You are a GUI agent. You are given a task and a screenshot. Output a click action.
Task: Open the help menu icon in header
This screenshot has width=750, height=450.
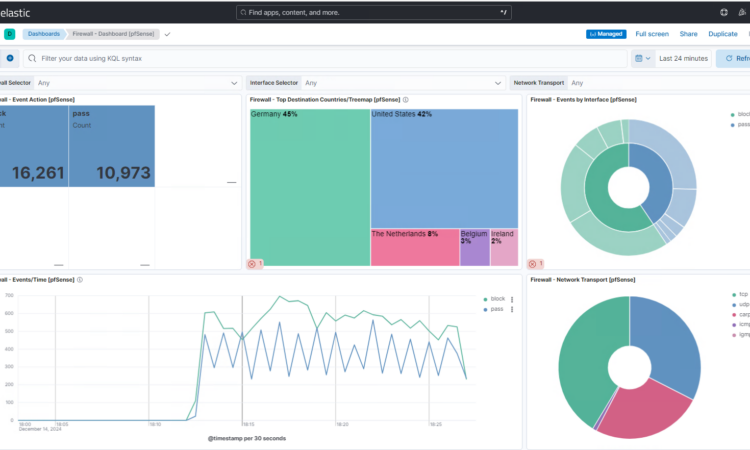(724, 12)
